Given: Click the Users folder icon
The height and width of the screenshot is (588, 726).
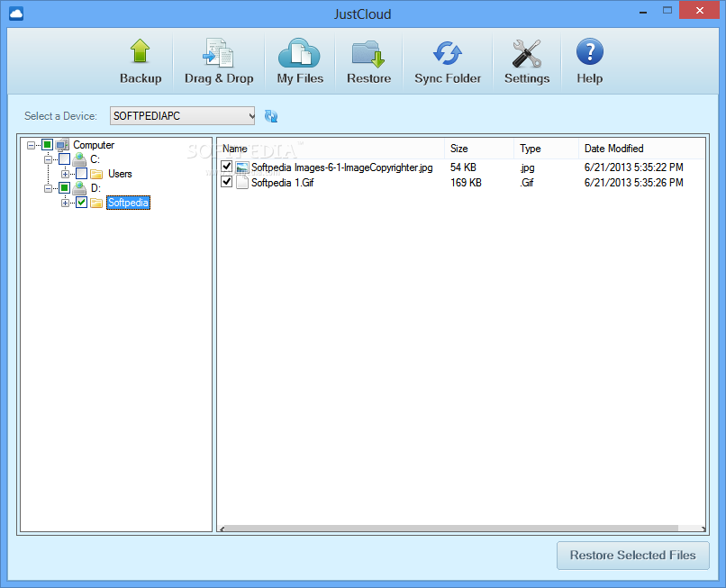Looking at the screenshot, I should [x=96, y=174].
